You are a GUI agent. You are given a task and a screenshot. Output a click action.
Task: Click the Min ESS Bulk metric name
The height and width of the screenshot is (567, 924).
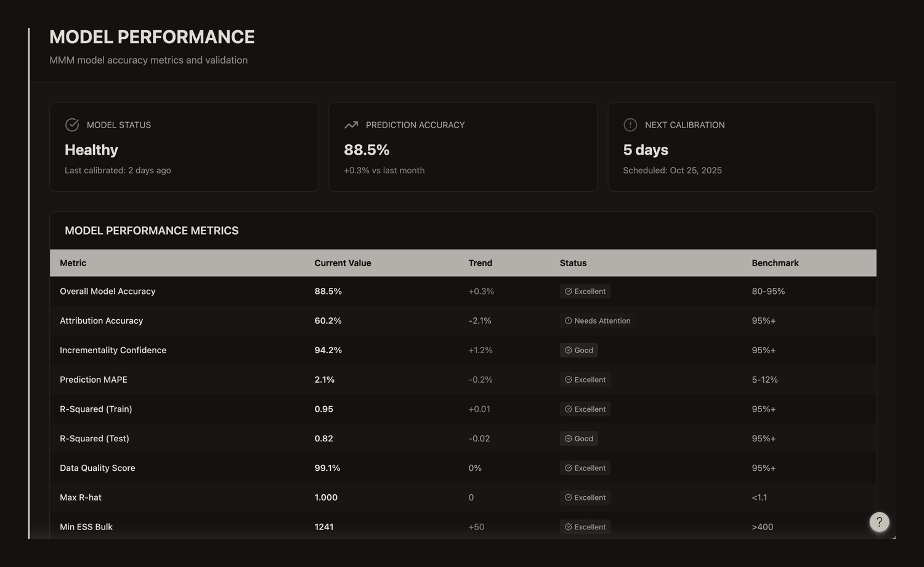coord(86,527)
